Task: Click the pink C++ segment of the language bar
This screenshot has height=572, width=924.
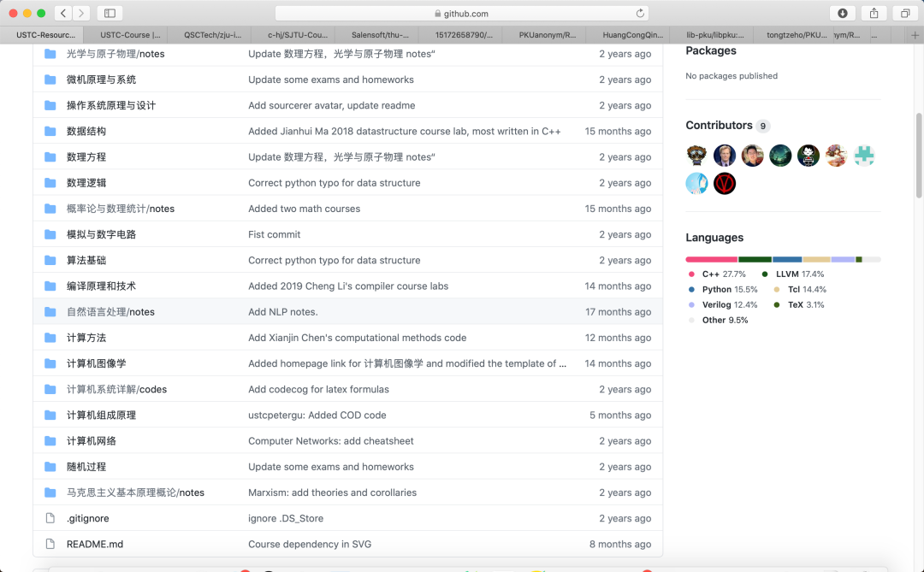Action: [710, 258]
